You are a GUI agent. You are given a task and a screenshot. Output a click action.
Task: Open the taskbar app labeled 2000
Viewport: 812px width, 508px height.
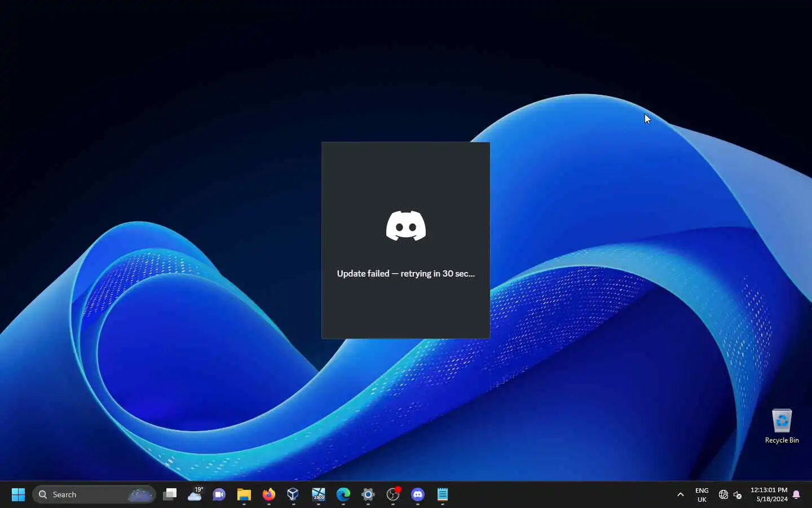point(319,494)
